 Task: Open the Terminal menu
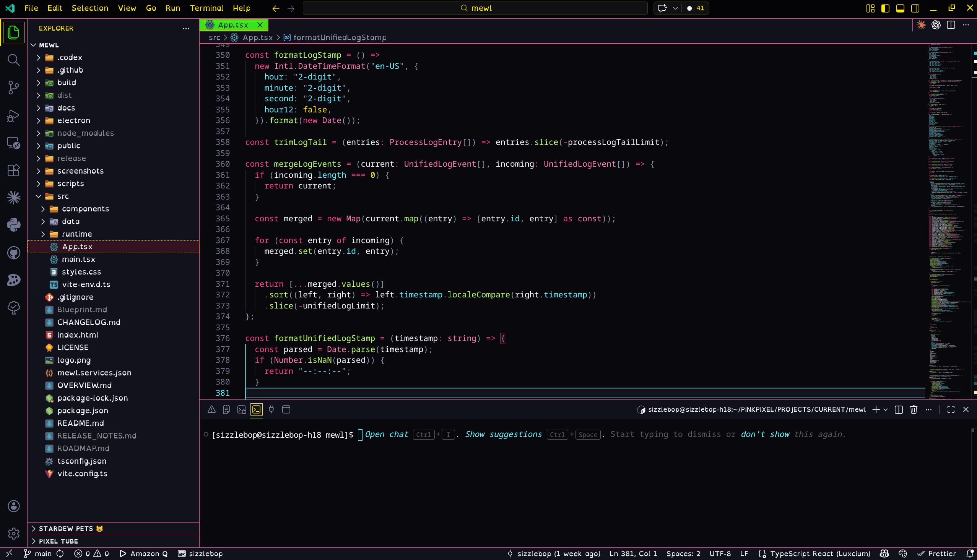(206, 8)
